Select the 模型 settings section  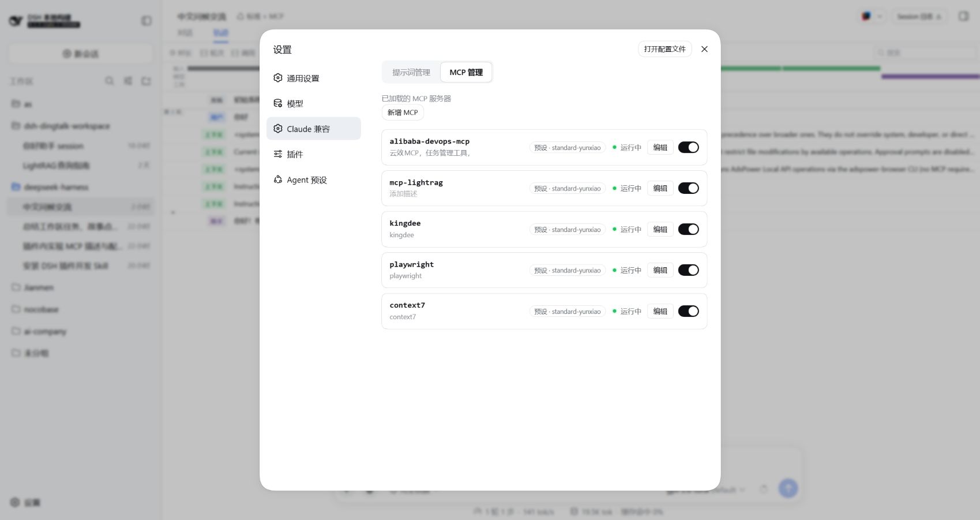(313, 103)
